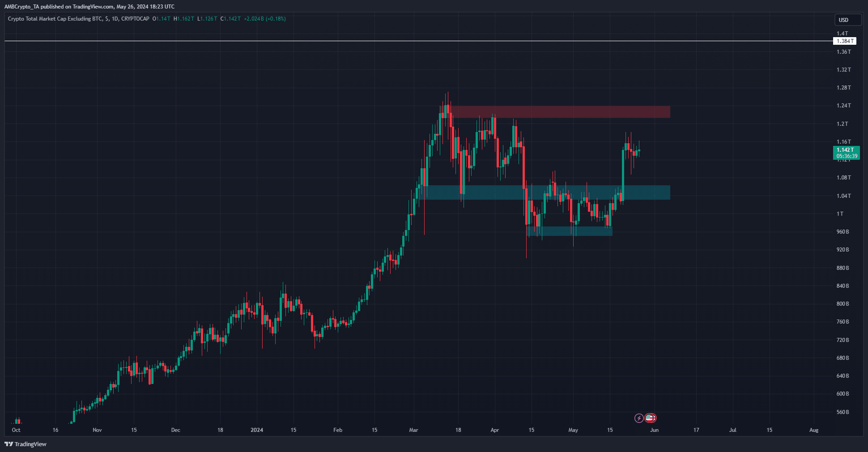Click the May label on time axis
Screen dimensions: 868x452
coord(573,430)
